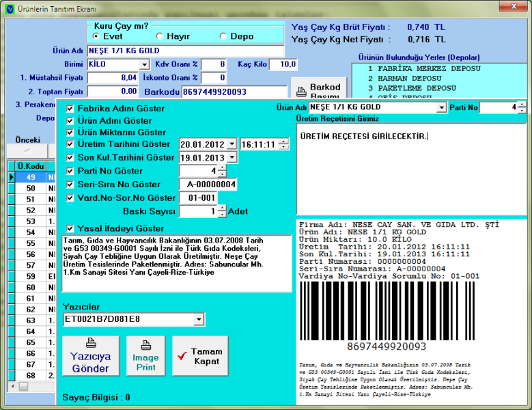Select row with Ü.Kodu 63
The image size is (532, 410).
[31, 320]
